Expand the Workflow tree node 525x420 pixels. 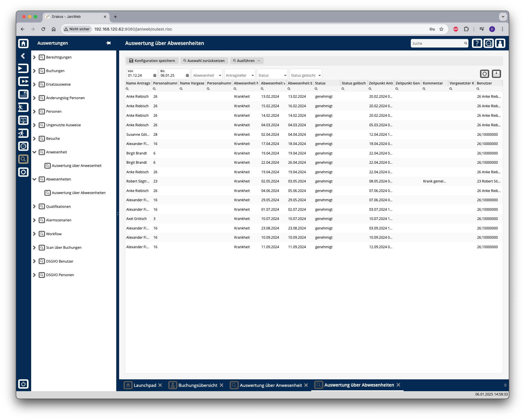(34, 234)
